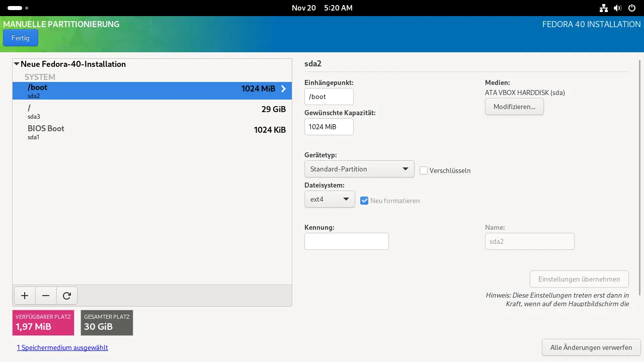Enable the Verschlüsseln checkbox
Image resolution: width=644 pixels, height=362 pixels.
pos(424,170)
